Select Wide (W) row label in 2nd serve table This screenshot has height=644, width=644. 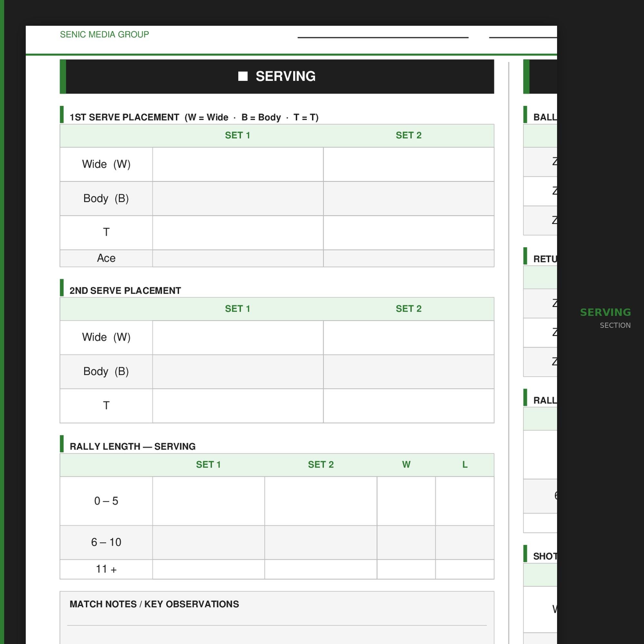pos(106,337)
